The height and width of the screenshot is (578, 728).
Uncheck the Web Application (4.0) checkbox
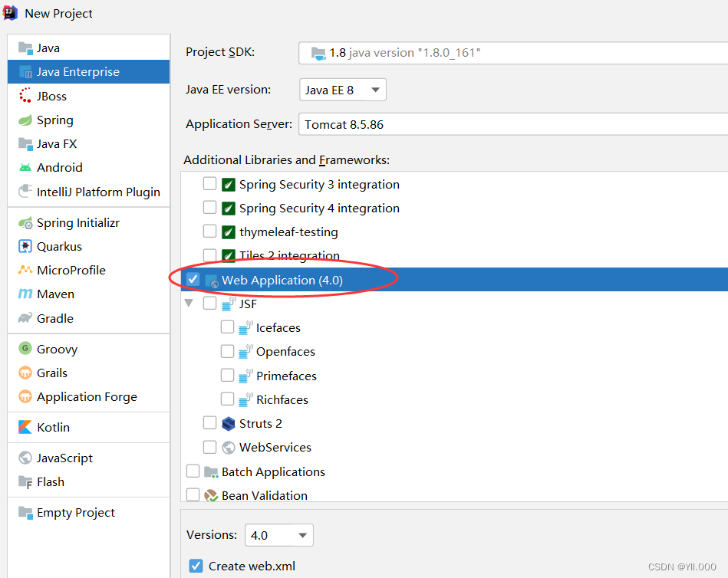click(193, 280)
